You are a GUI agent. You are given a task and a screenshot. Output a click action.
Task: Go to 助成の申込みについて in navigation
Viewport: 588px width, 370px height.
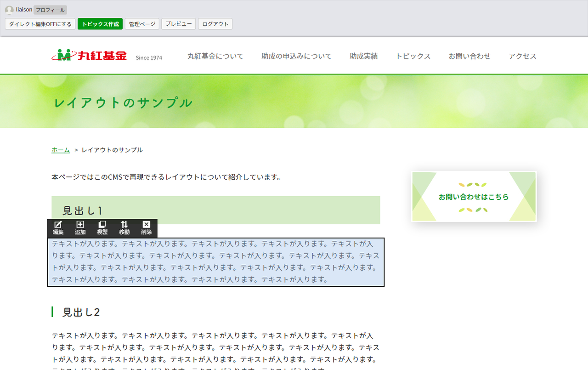click(x=296, y=56)
